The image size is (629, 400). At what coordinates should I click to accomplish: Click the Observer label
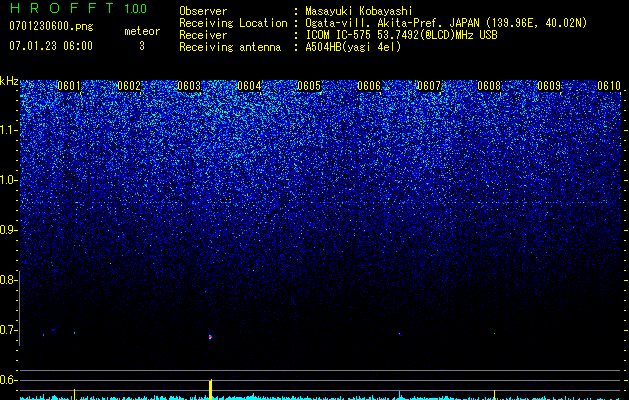point(203,11)
